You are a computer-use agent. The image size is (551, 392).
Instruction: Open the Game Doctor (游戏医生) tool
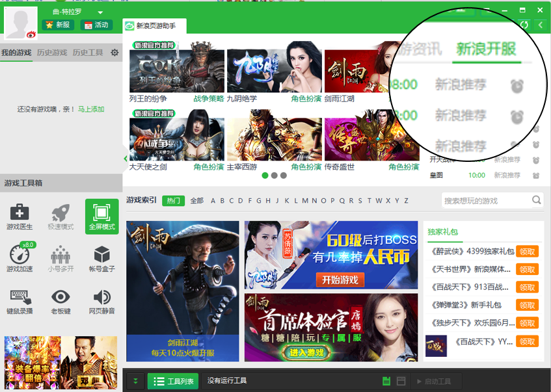(20, 216)
